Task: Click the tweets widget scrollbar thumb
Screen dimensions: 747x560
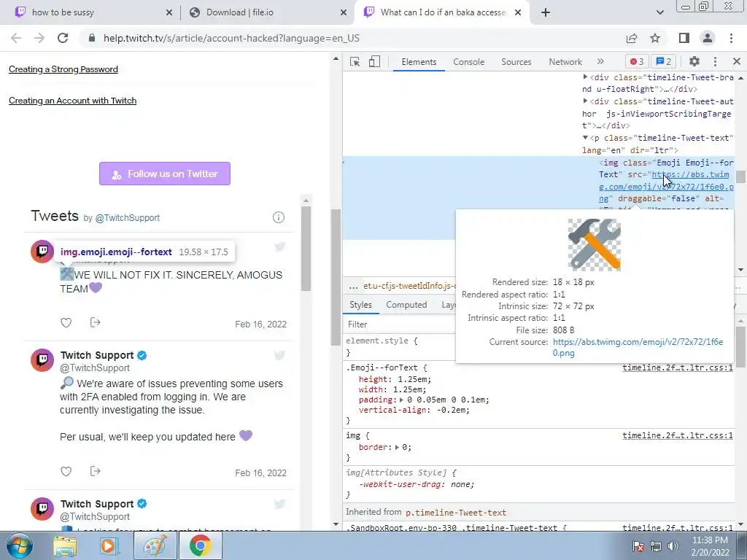Action: coord(306,248)
